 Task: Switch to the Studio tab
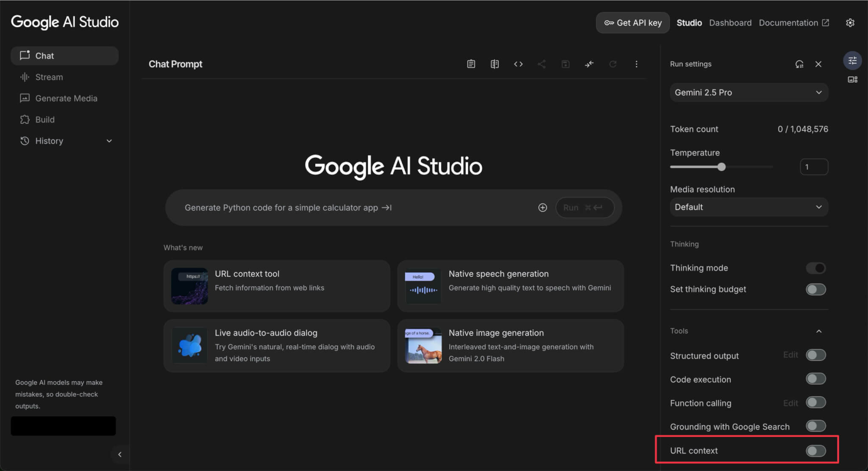(689, 23)
